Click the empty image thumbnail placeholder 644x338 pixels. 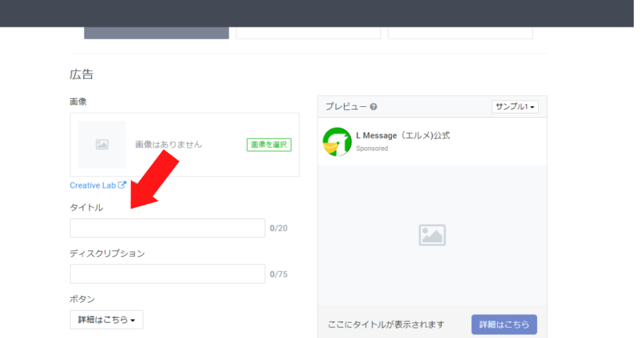click(102, 144)
